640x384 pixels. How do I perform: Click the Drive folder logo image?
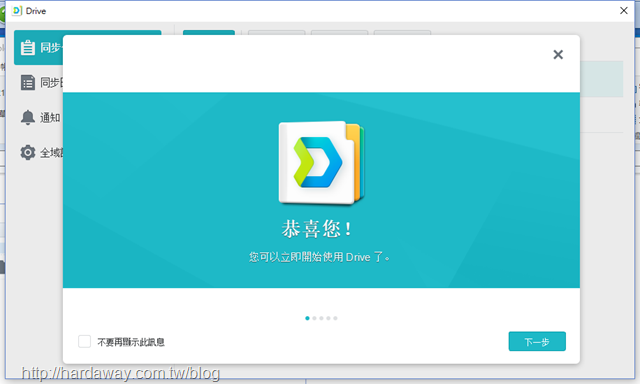pyautogui.click(x=322, y=162)
